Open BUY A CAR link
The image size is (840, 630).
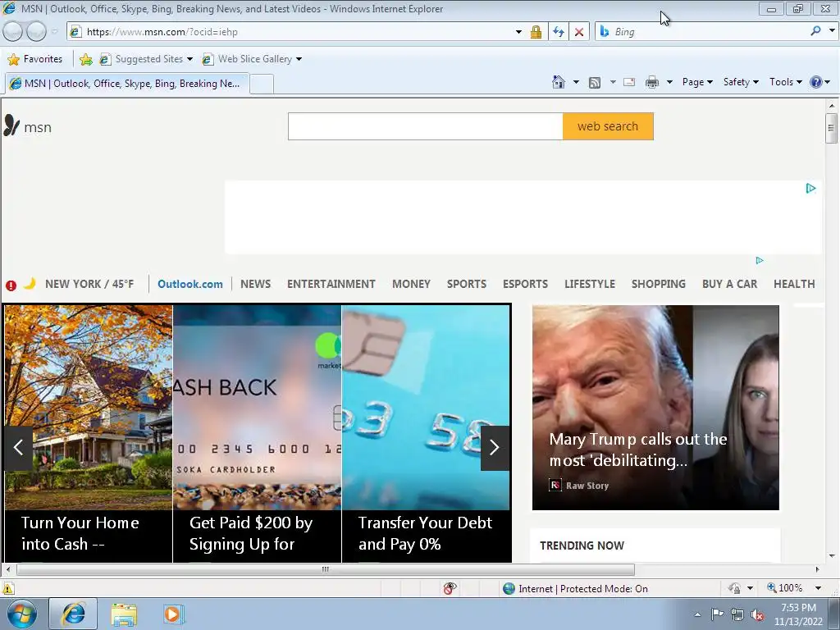click(x=729, y=284)
